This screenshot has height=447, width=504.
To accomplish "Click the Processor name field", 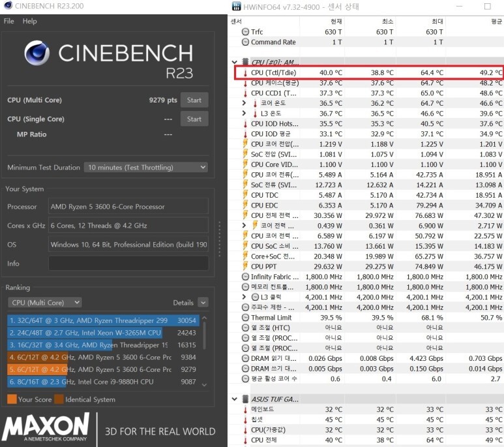I will coord(128,207).
